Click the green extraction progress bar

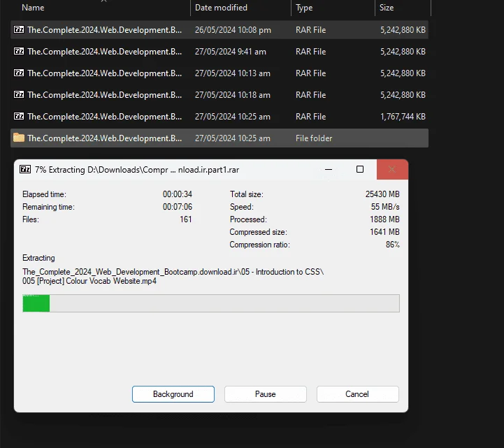(211, 303)
